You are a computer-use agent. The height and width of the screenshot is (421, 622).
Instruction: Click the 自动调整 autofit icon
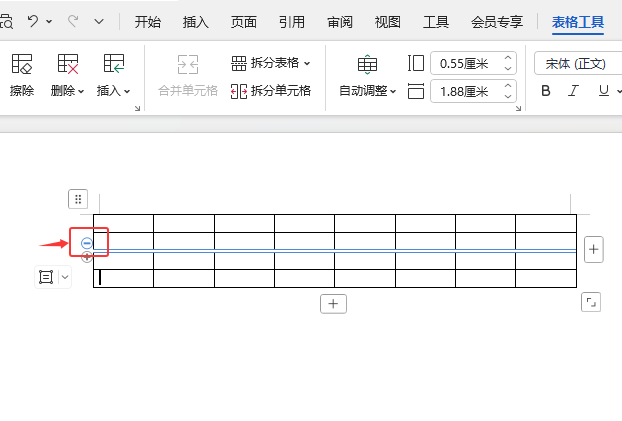click(367, 64)
